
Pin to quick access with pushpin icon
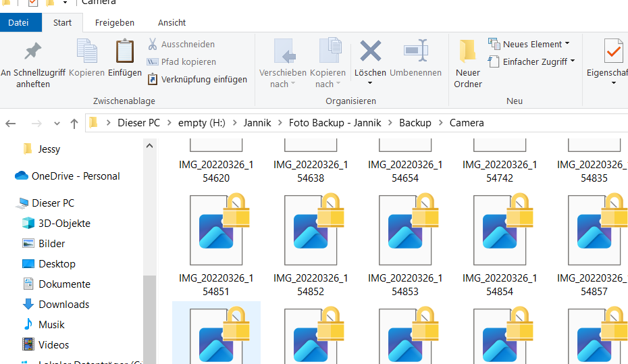[33, 51]
